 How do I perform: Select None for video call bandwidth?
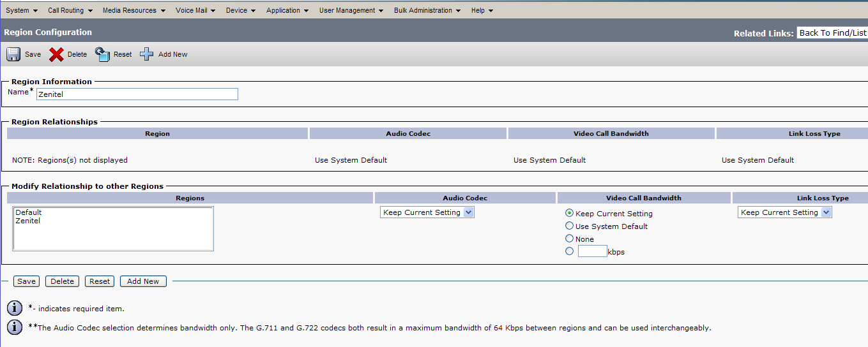569,239
